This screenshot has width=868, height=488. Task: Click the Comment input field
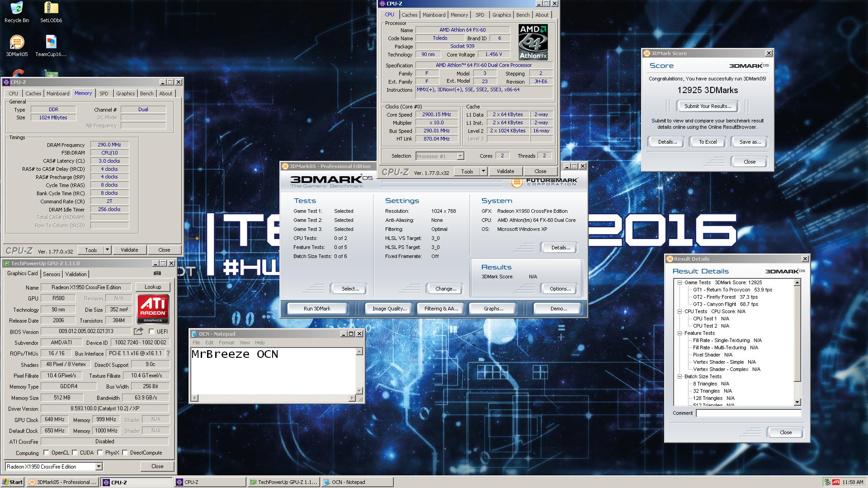click(x=748, y=413)
